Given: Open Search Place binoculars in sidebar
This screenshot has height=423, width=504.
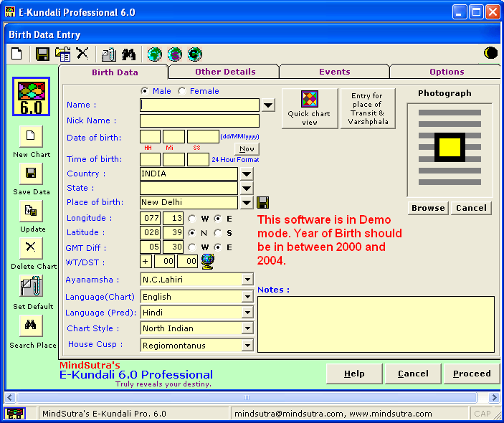Looking at the screenshot, I should pos(31,325).
